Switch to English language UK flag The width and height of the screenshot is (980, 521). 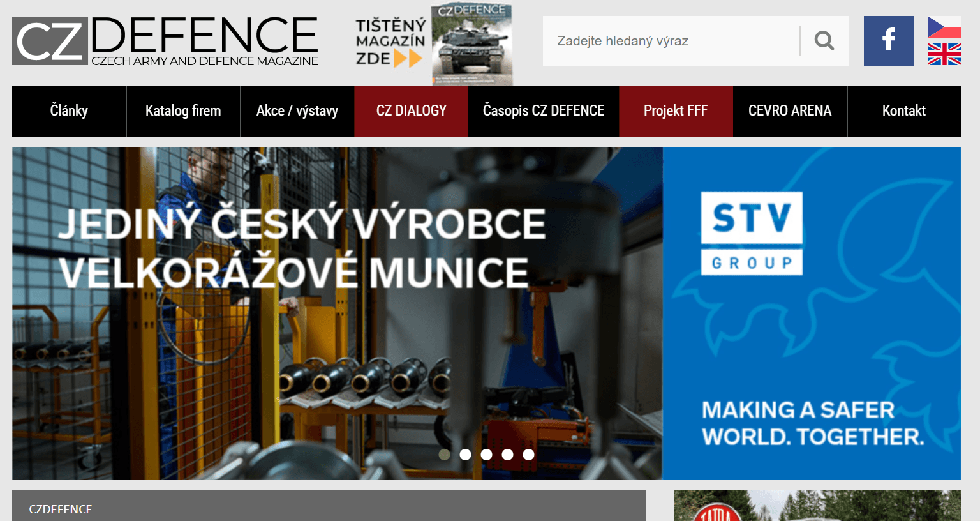tap(944, 54)
